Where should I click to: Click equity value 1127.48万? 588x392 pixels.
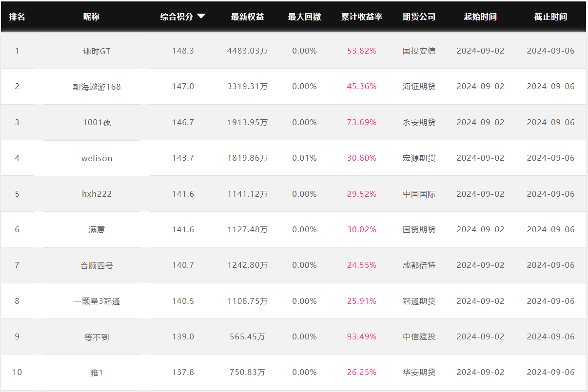(x=248, y=229)
